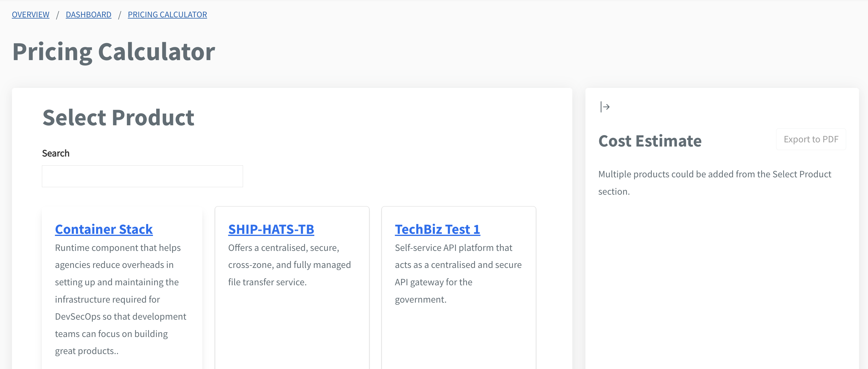Select the Container Stack product link
The image size is (868, 369).
pos(104,229)
